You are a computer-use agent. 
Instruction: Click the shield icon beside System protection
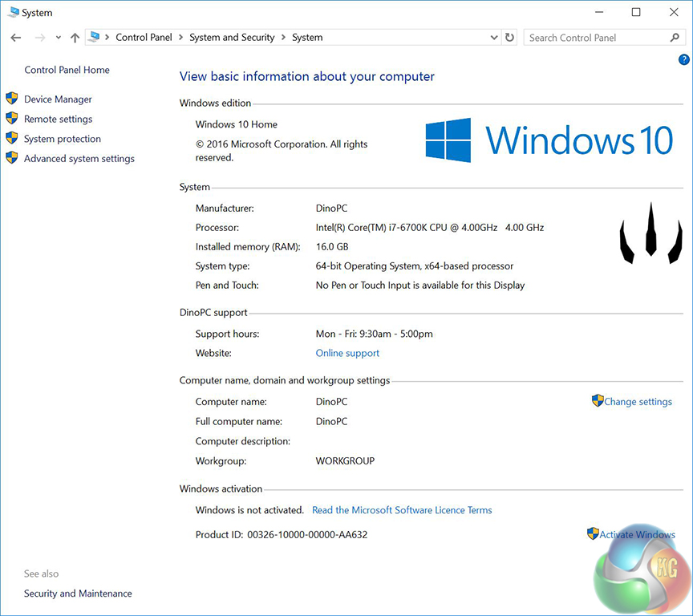12,138
